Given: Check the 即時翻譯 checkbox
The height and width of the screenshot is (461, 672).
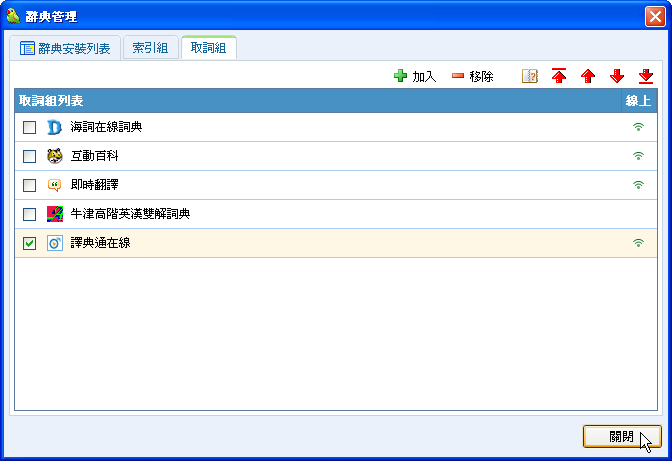Looking at the screenshot, I should 29,185.
